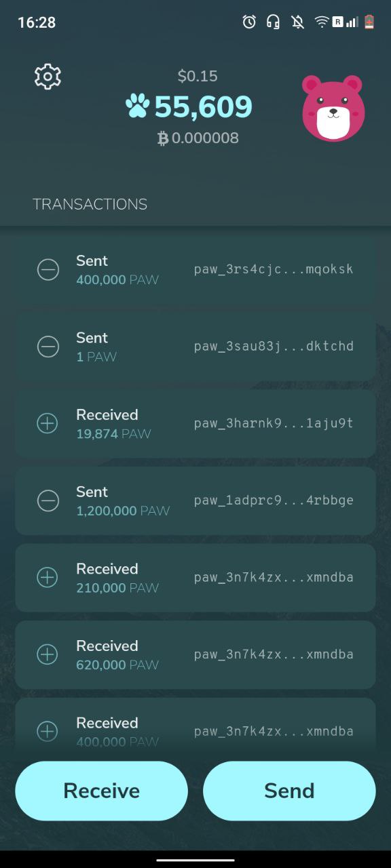Tap the Send button
The height and width of the screenshot is (868, 391).
click(x=289, y=791)
